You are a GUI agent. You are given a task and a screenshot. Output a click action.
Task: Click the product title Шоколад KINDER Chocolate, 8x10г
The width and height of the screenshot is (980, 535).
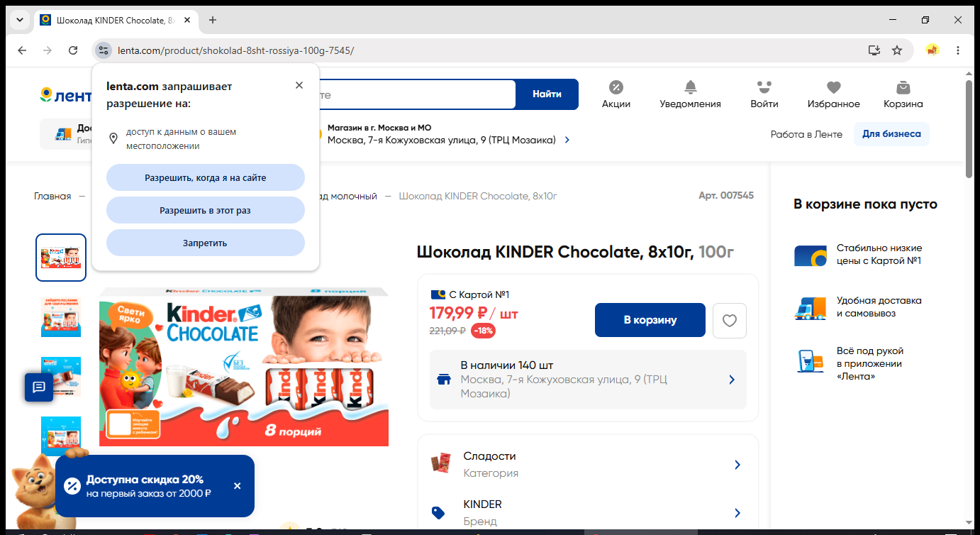tap(555, 252)
